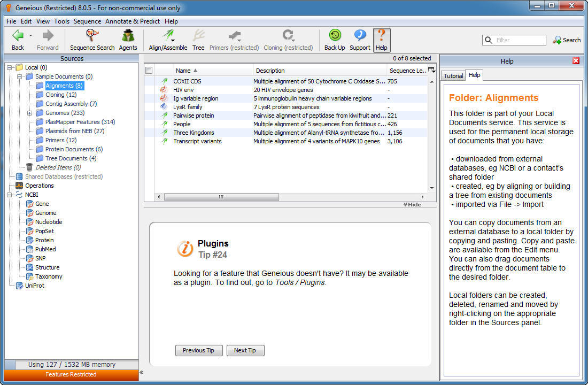Click the Align/Assemble toolbar icon
This screenshot has width=588, height=385.
point(168,36)
